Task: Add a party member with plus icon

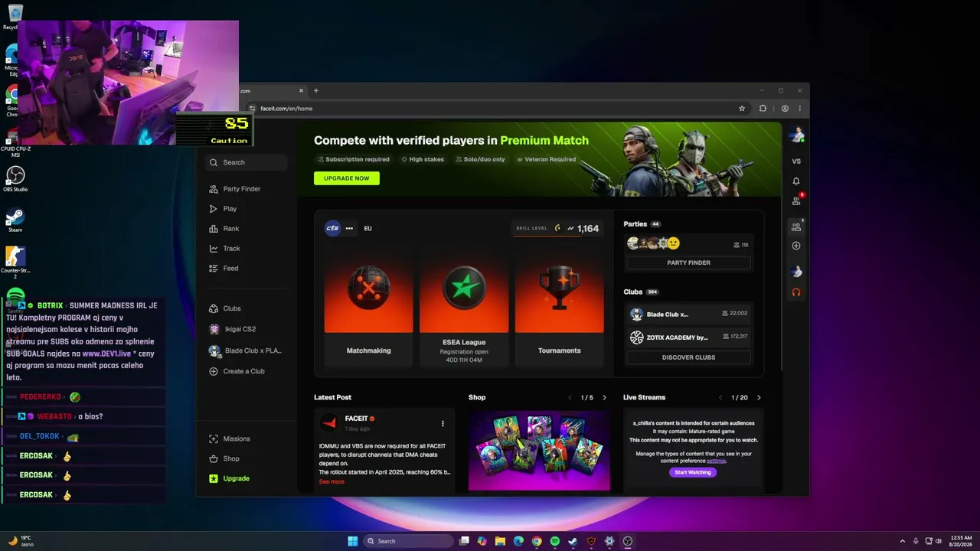Action: coord(796,246)
